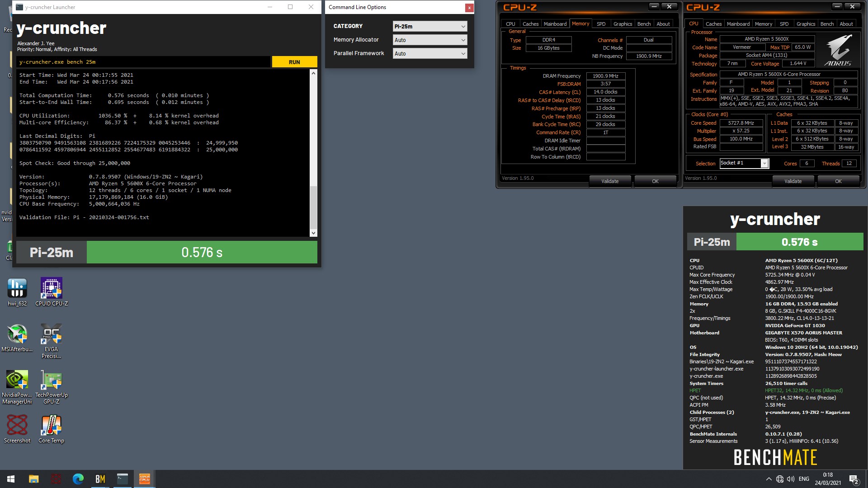Click the y-cruncher Launcher title bar icon
Viewport: 868px width, 488px height.
[x=19, y=7]
